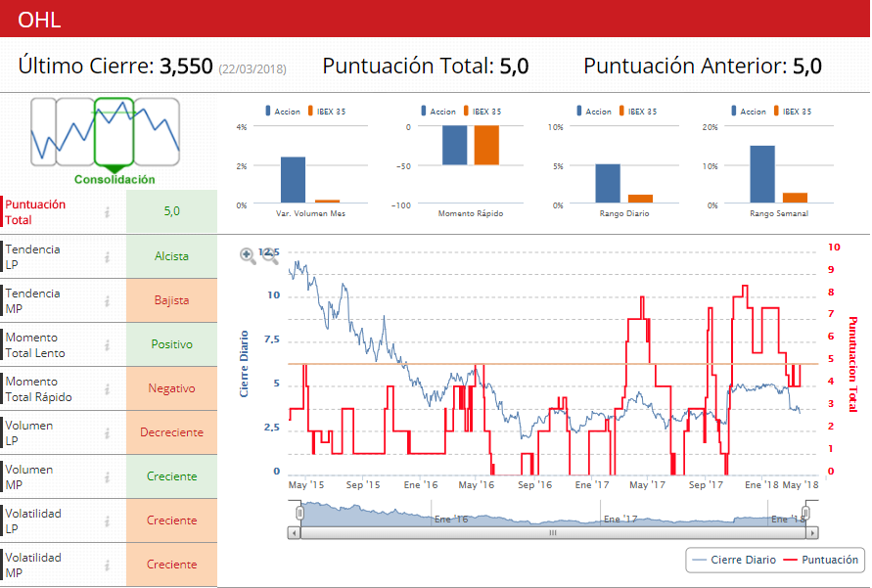Click the right handle of the range navigator
Screen dimensions: 872x588
click(805, 513)
